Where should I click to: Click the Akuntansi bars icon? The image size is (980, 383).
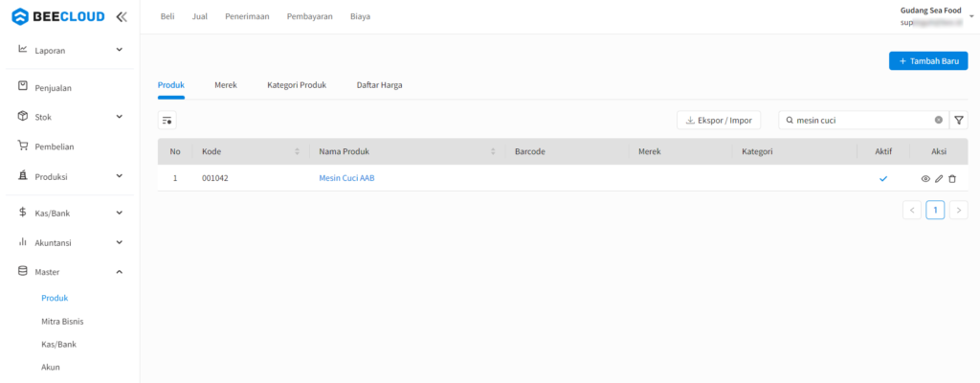[x=23, y=241]
